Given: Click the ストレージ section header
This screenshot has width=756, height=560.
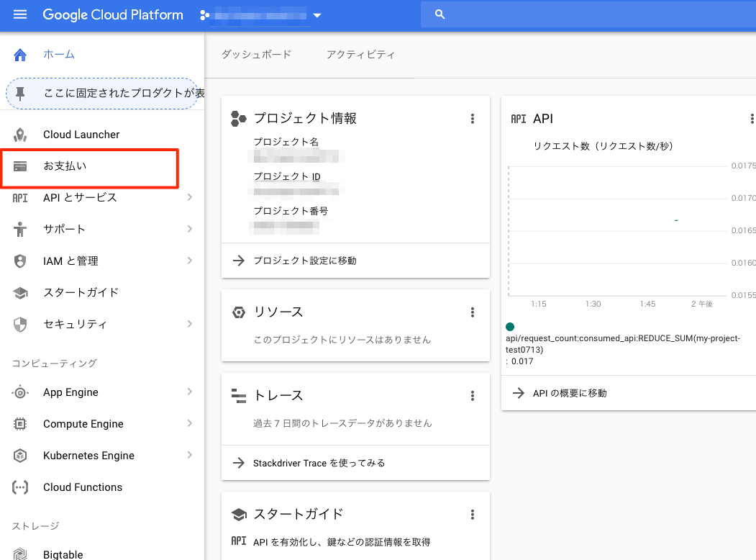Looking at the screenshot, I should (36, 525).
